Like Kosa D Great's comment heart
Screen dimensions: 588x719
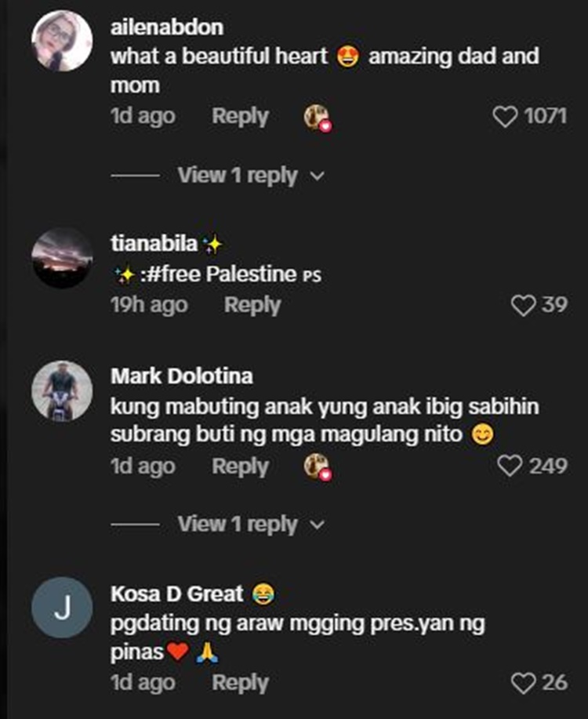tap(524, 683)
